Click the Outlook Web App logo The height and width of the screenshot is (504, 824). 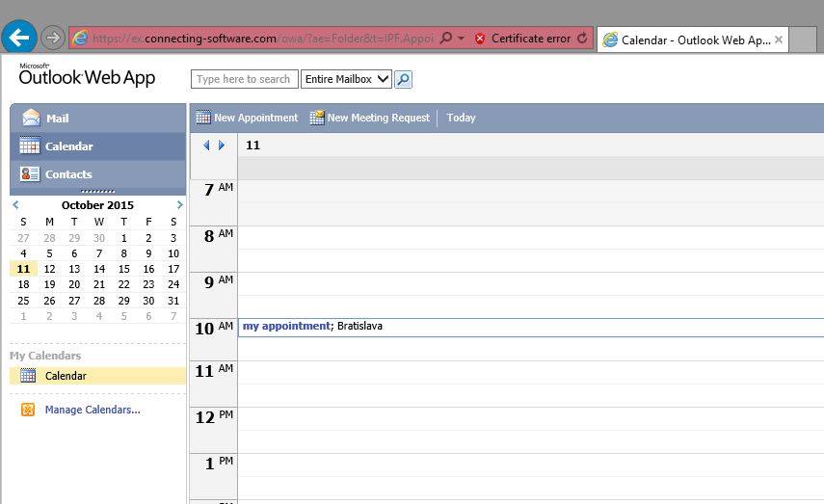click(x=87, y=75)
